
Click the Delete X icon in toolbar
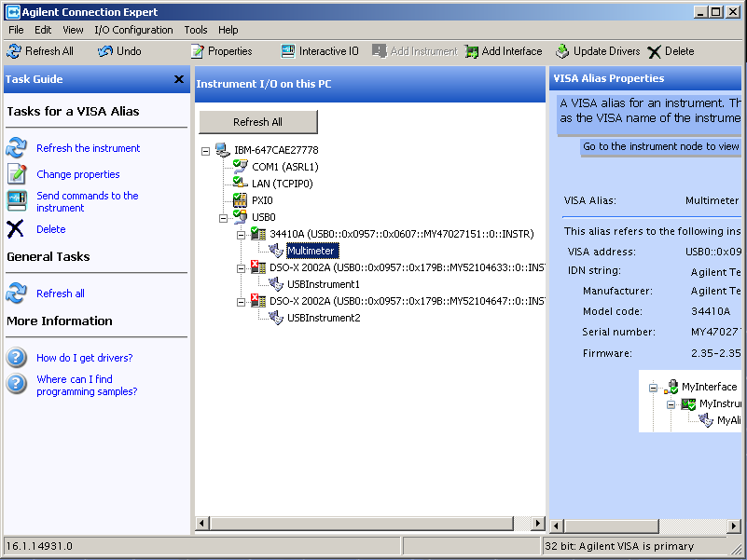(655, 51)
